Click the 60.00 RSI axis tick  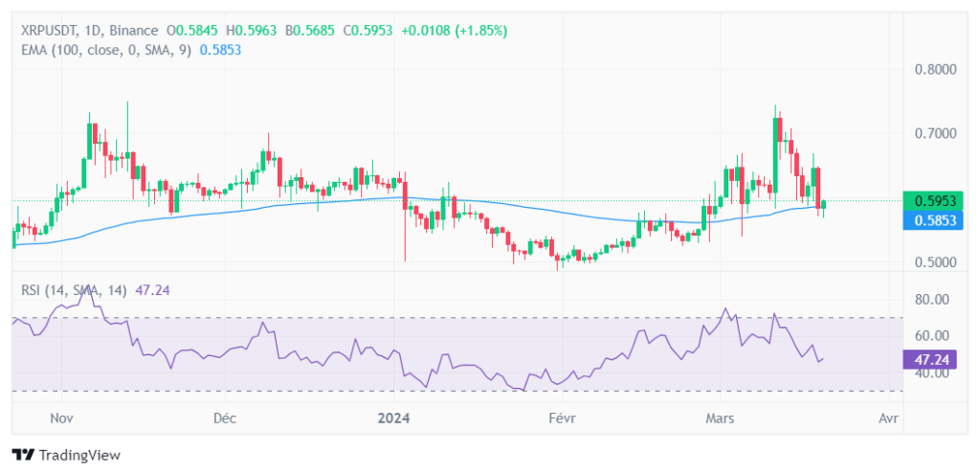932,335
